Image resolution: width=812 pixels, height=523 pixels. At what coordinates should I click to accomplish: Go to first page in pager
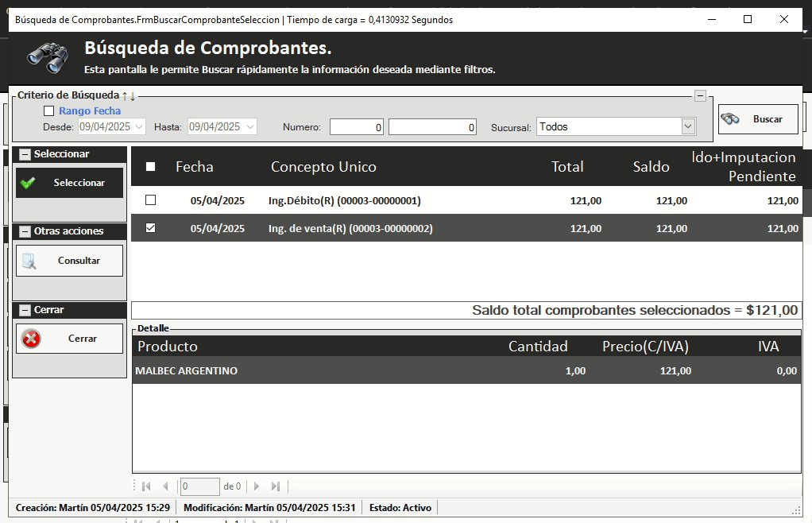pyautogui.click(x=146, y=486)
